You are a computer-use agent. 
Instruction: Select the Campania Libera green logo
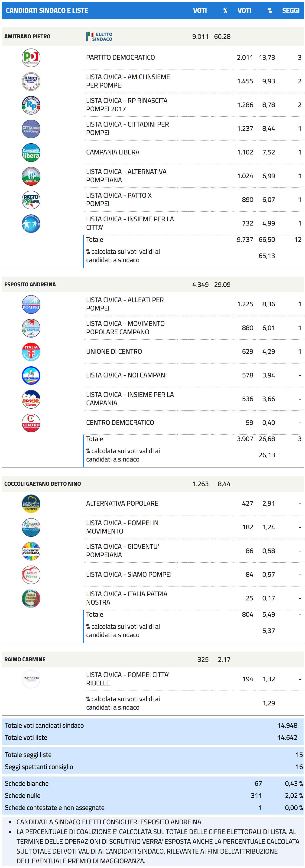tap(31, 152)
